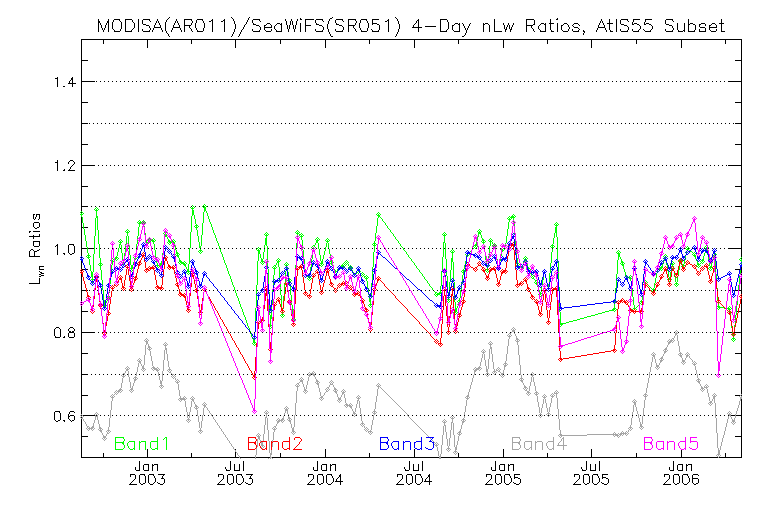Select the magenta Band5 legend label
This screenshot has width=768, height=512.
(x=671, y=444)
